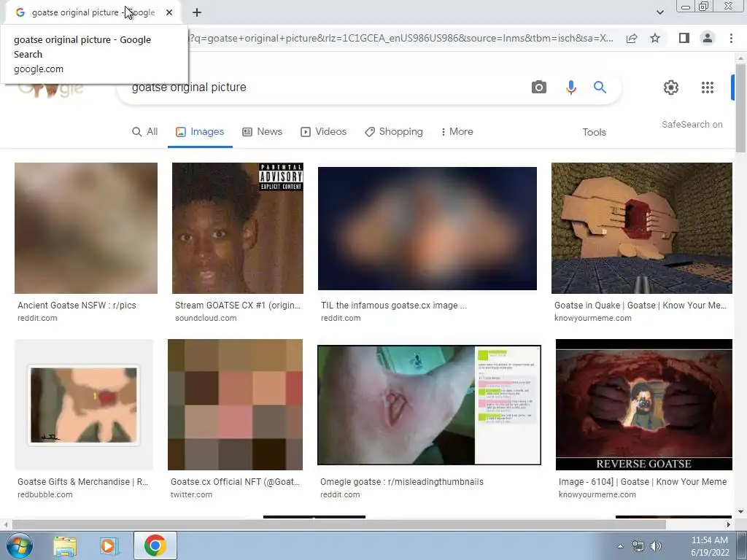
Task: Open the Google apps grid icon
Action: pos(708,87)
